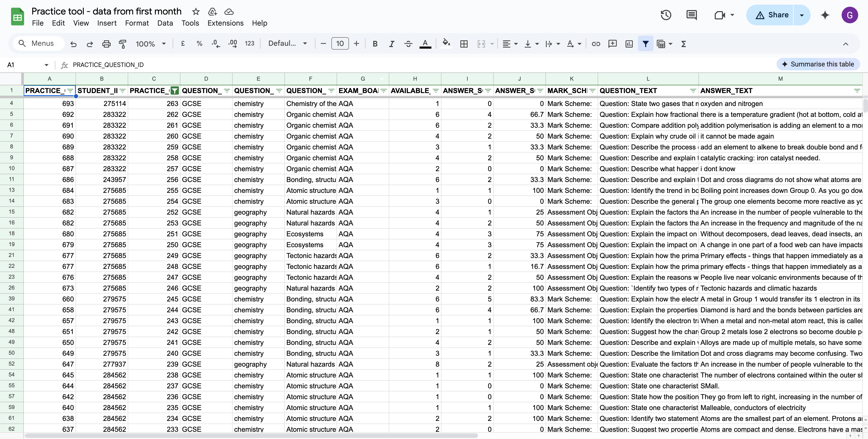
Task: Open the Extensions menu
Action: 225,23
